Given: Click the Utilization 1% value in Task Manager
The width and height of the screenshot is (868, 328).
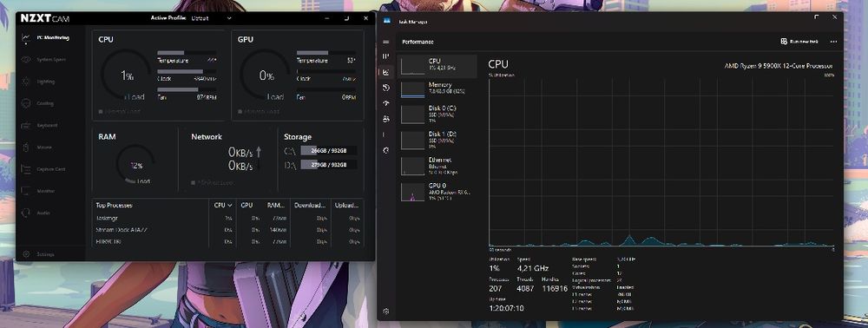Looking at the screenshot, I should point(495,268).
